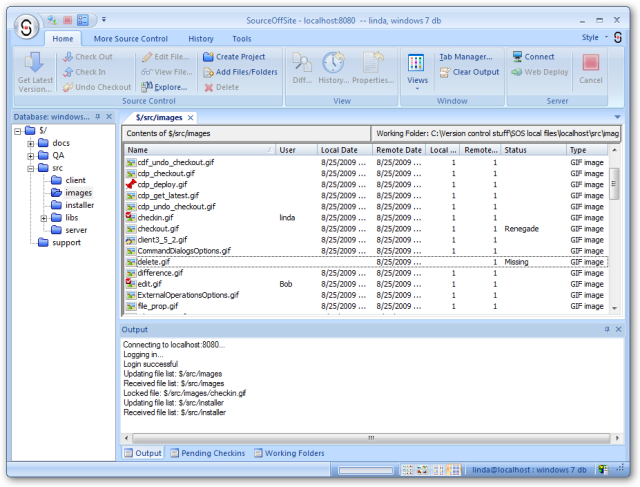Select the installer folder in tree

pos(73,205)
